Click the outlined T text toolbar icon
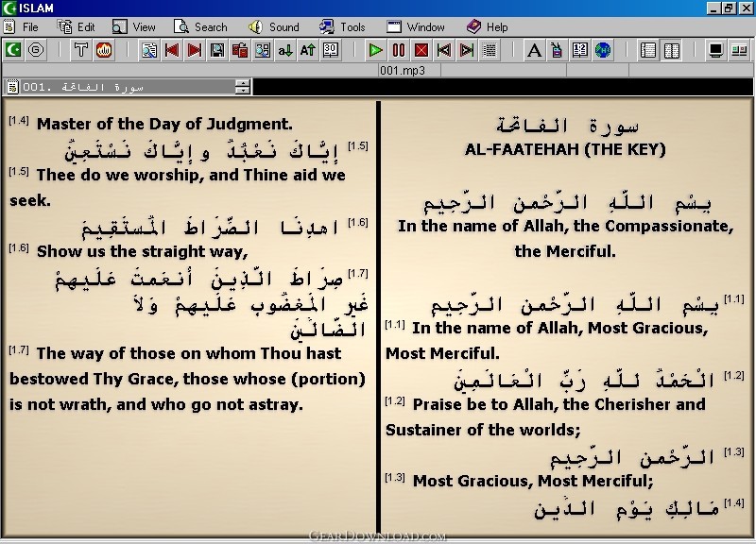 click(80, 50)
